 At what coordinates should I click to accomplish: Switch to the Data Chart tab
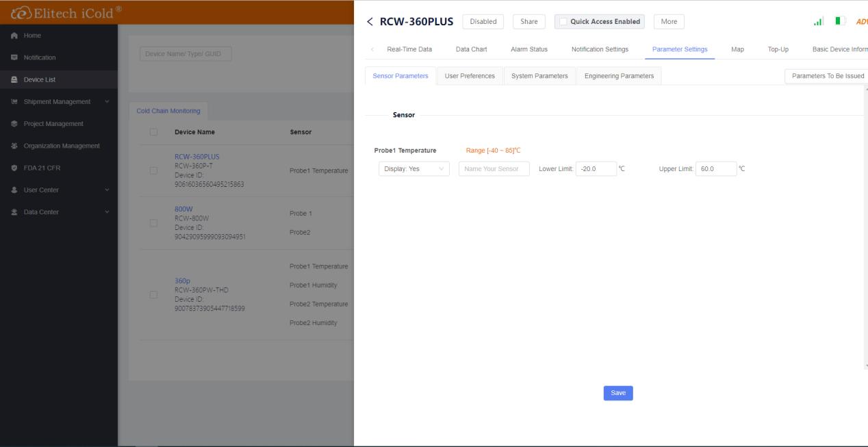point(471,49)
